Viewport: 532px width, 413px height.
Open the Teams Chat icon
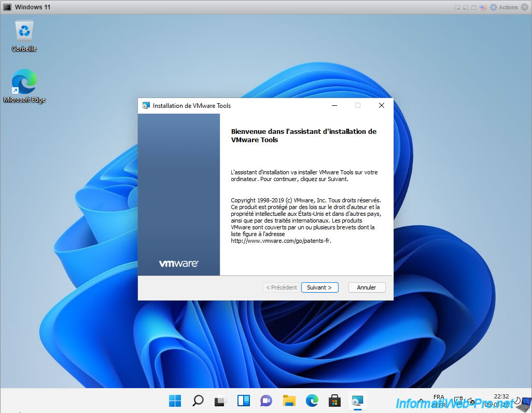tap(266, 401)
